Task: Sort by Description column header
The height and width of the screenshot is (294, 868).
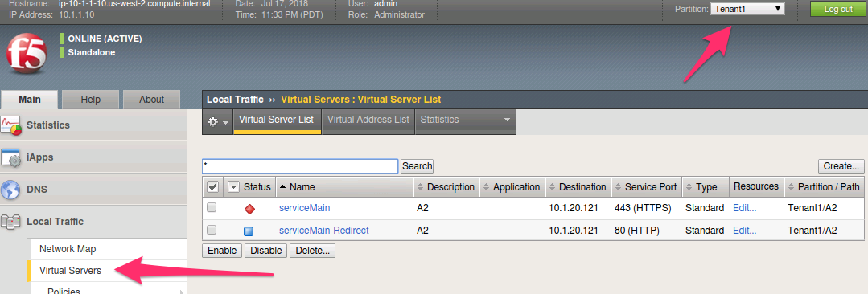Action: click(x=446, y=187)
